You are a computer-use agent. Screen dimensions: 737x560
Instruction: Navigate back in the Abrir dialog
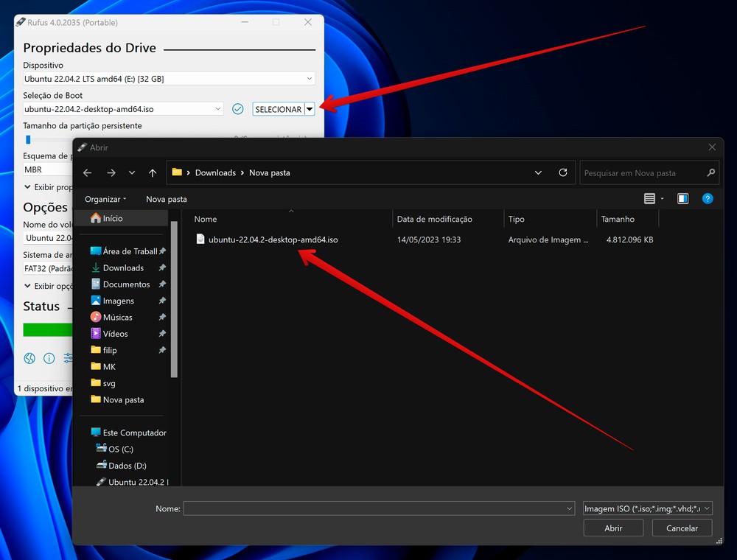[x=88, y=172]
